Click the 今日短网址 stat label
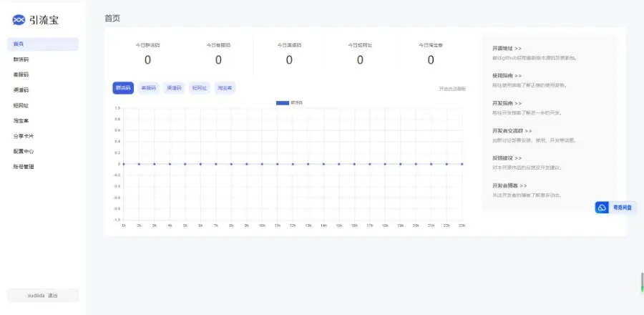This screenshot has width=644, height=315. point(360,45)
